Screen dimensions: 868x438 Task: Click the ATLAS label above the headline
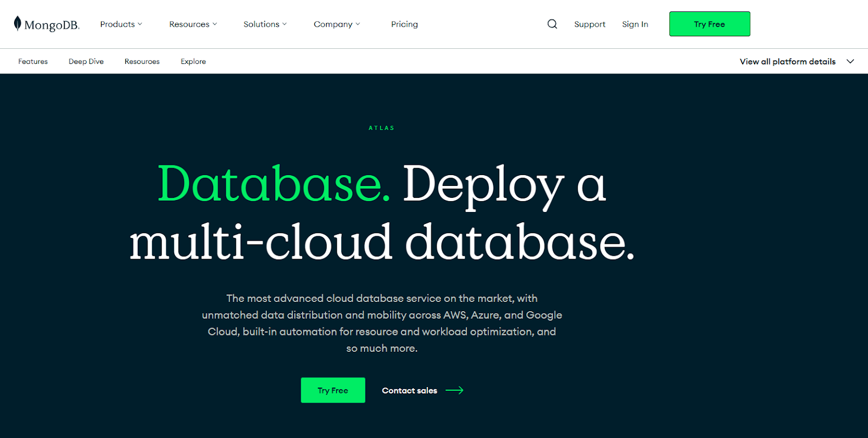click(382, 128)
